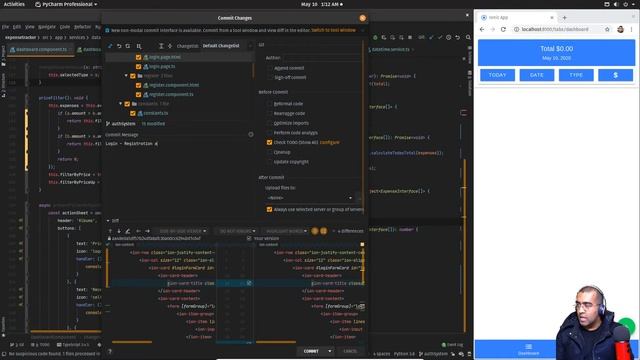Viewport: 640px width, 360px height.
Task: Click the compare next file right arrow
Action: tap(147, 231)
